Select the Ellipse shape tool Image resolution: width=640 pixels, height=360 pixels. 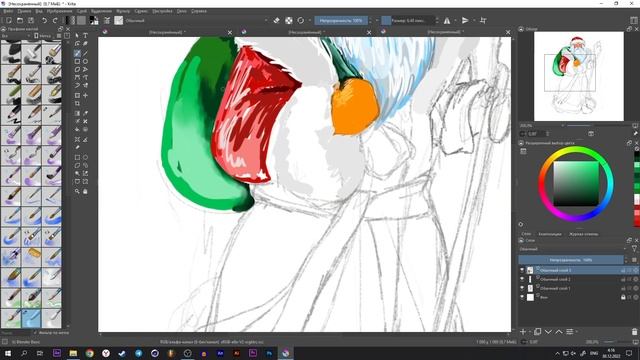point(85,61)
